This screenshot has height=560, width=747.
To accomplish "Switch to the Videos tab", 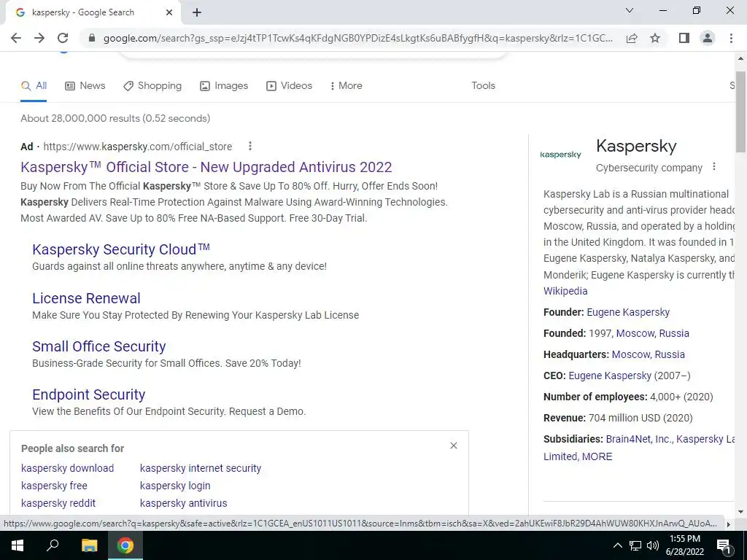I will pos(289,86).
